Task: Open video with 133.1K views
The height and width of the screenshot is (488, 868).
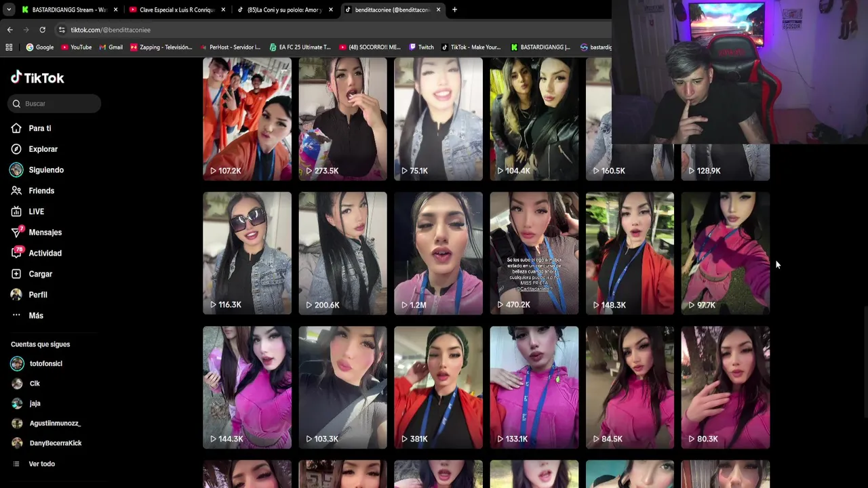Action: point(534,388)
